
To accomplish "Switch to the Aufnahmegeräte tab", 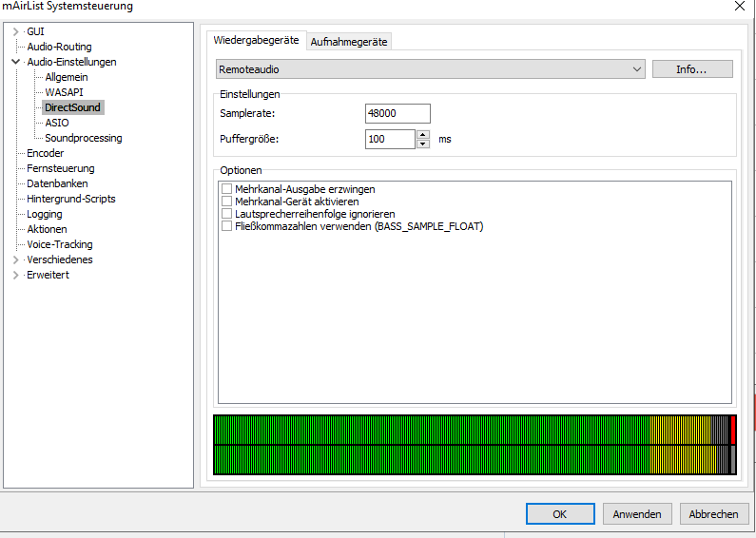I will coord(350,42).
